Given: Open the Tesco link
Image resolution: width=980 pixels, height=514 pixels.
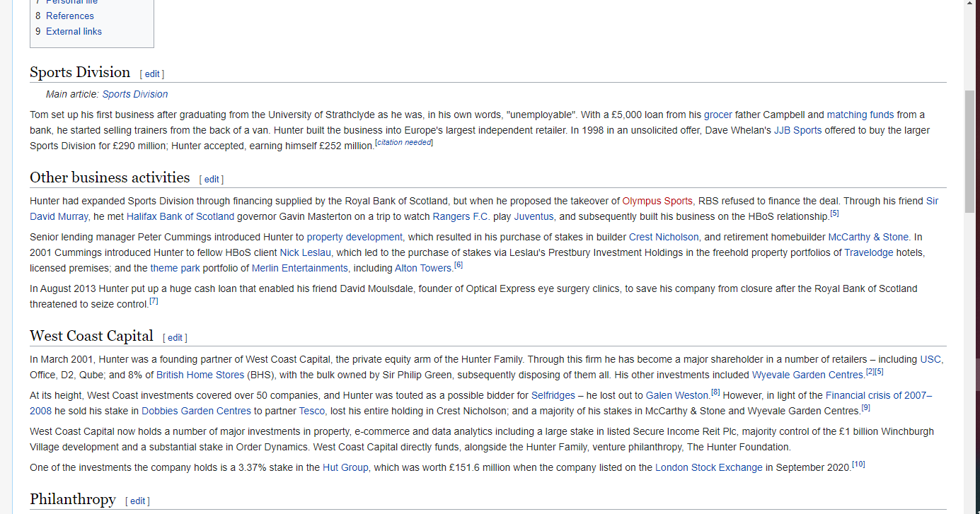Looking at the screenshot, I should [311, 411].
